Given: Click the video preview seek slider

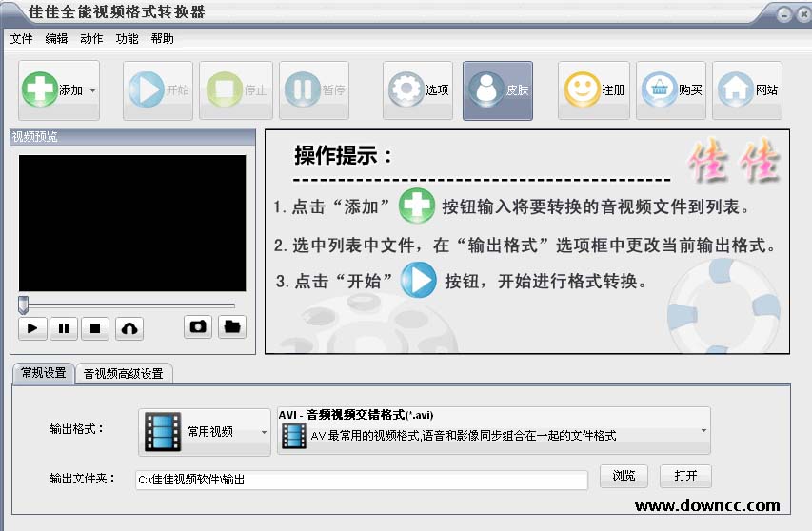Looking at the screenshot, I should [129, 305].
